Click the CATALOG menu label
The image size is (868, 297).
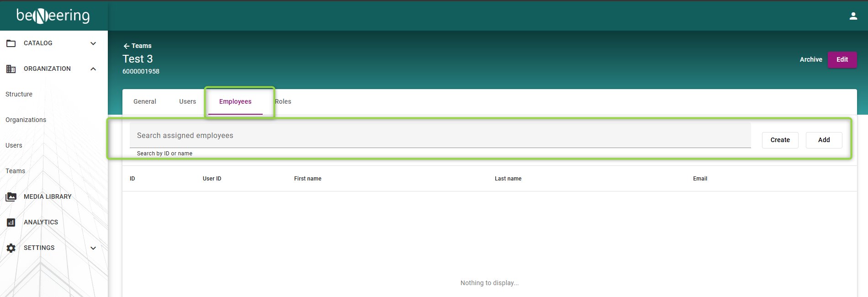tap(38, 43)
